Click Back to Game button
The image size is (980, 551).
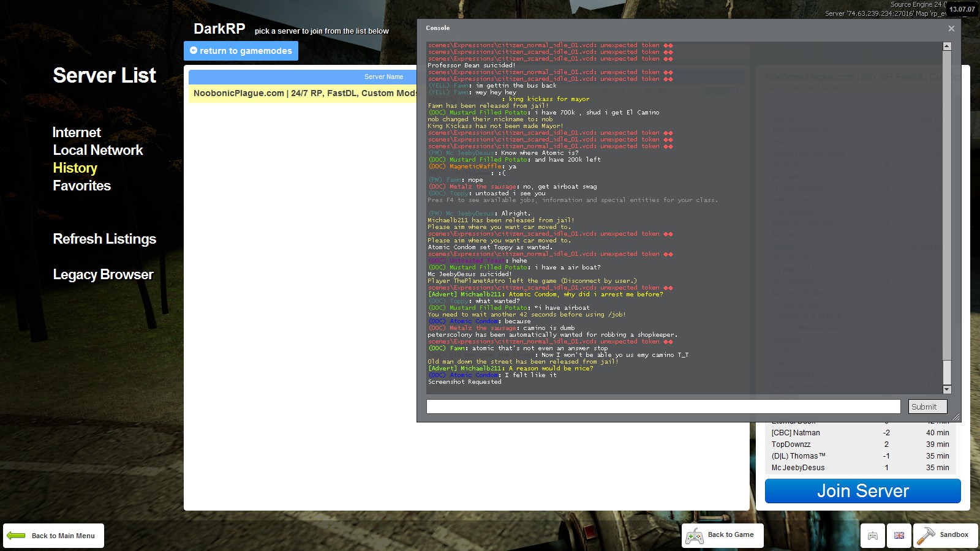[x=723, y=536]
